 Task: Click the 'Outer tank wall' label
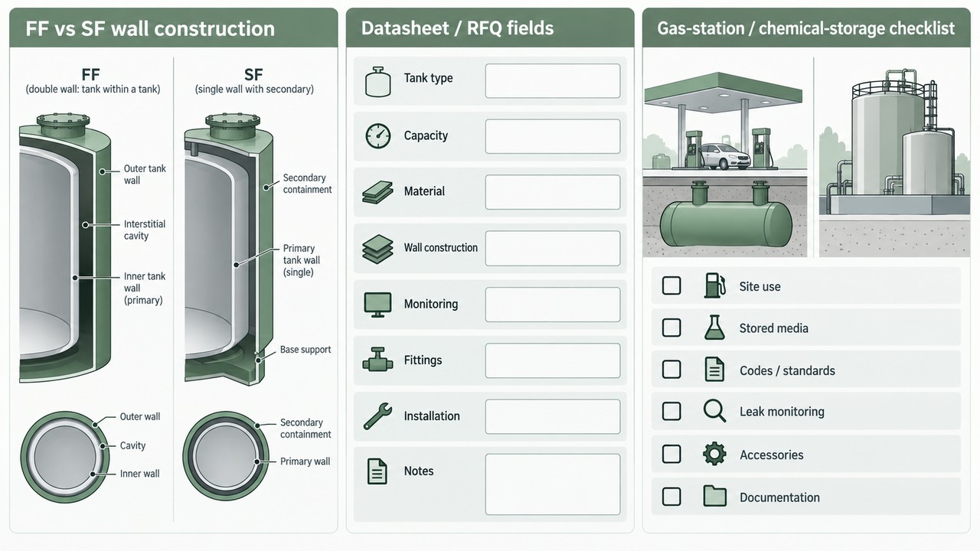pyautogui.click(x=145, y=174)
